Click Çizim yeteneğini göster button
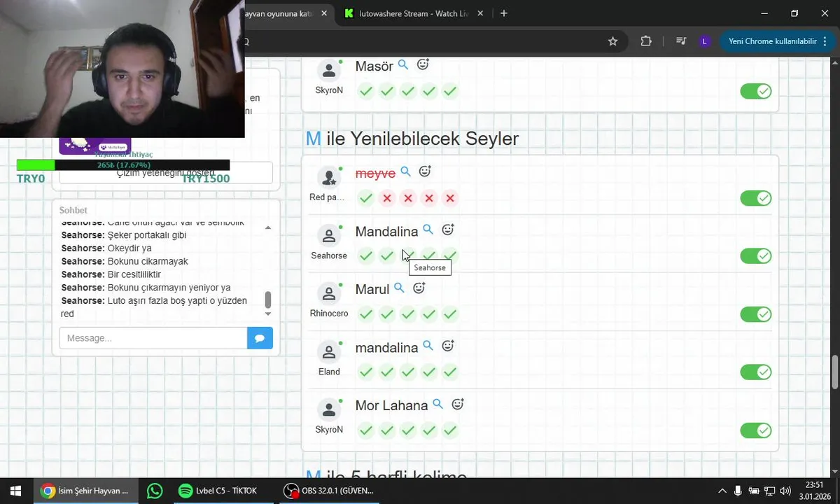This screenshot has height=504, width=840. (x=166, y=173)
